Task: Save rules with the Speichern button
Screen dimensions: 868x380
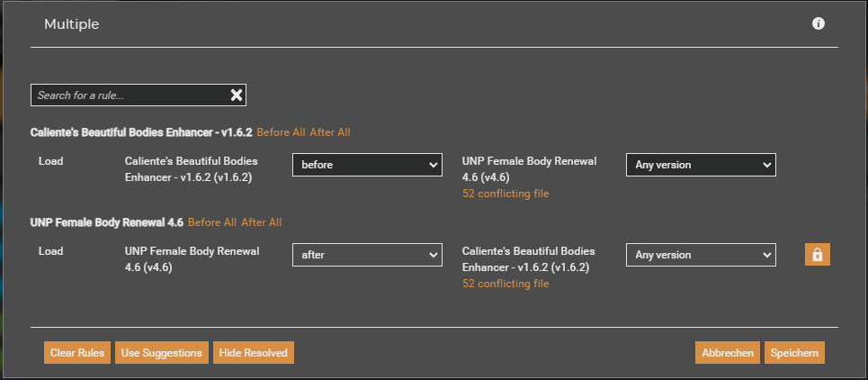Action: (x=794, y=353)
